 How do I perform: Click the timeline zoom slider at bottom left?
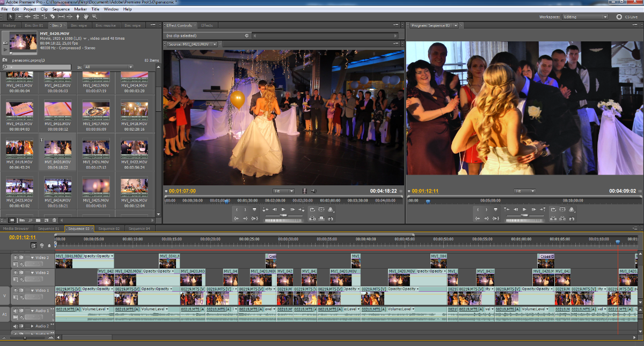point(24,337)
